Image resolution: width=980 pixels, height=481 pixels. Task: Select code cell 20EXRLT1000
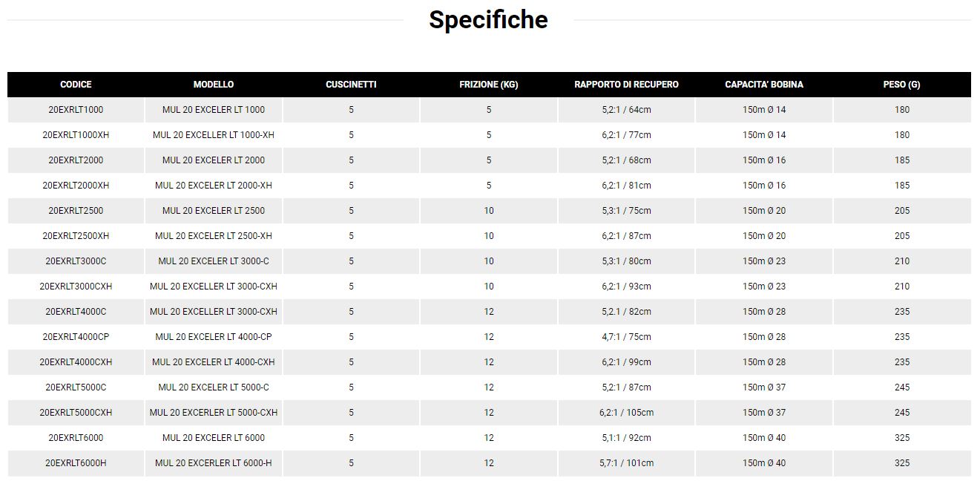point(76,110)
